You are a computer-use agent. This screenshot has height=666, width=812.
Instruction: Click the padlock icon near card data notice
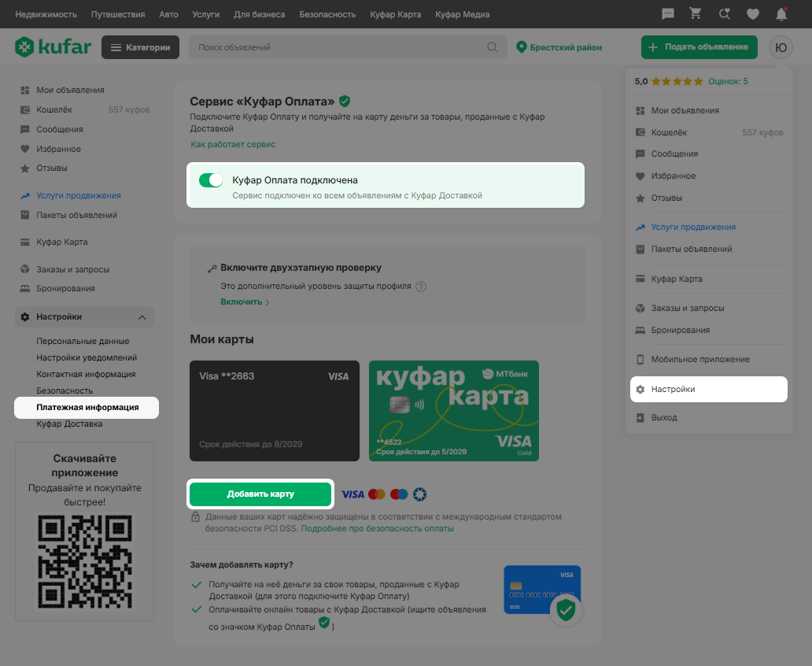[x=195, y=516]
